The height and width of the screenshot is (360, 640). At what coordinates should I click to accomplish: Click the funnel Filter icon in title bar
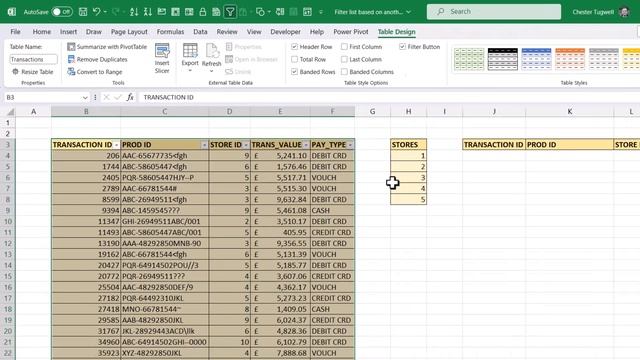[x=230, y=12]
